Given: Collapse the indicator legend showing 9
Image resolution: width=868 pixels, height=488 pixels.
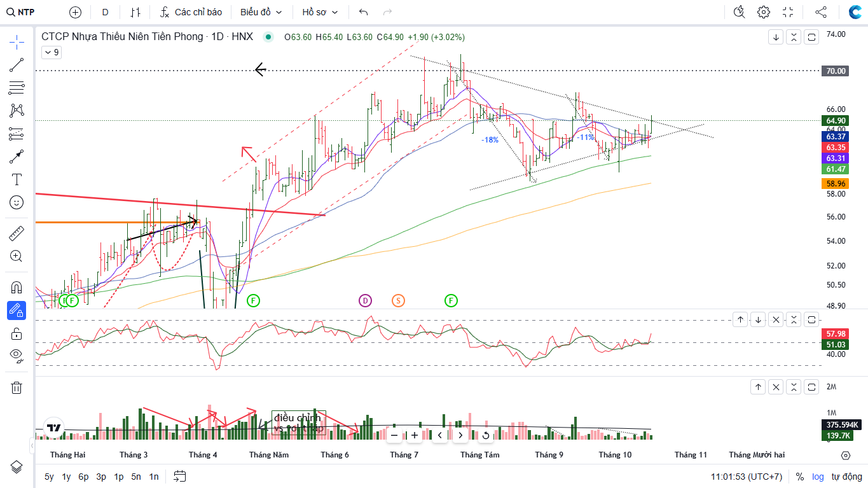Looking at the screenshot, I should coord(51,53).
